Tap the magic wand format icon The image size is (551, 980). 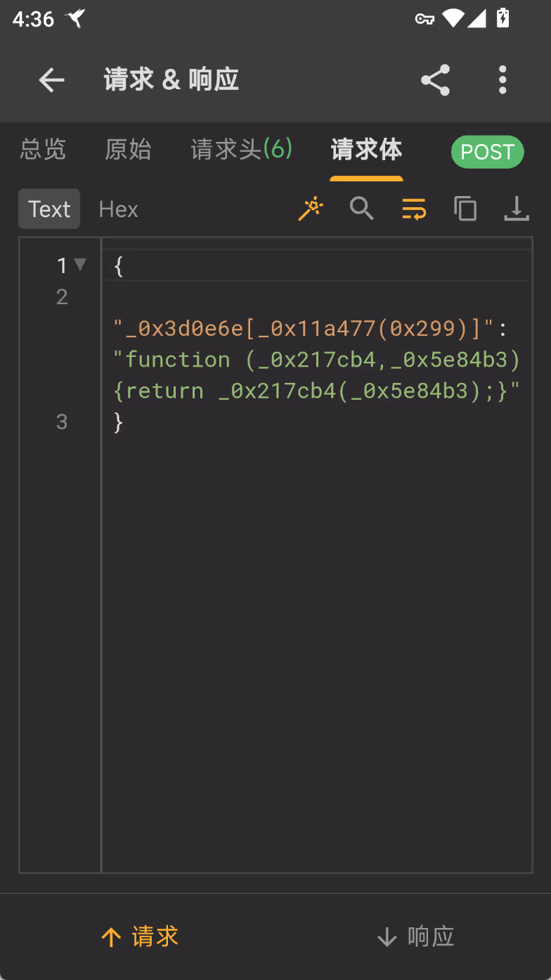(311, 209)
